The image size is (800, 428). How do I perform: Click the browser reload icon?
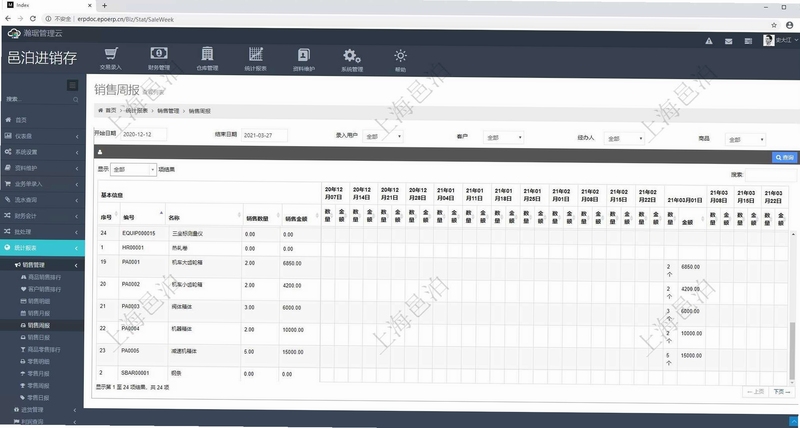pos(33,19)
